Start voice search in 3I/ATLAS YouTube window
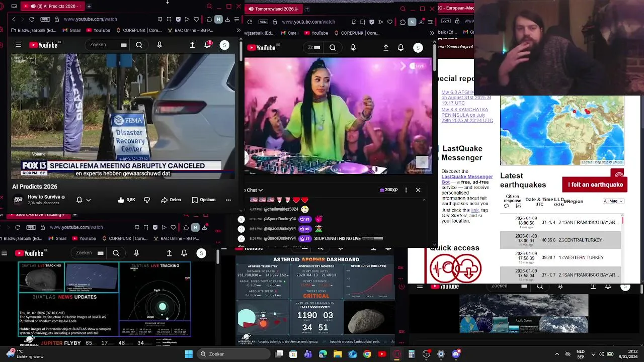 click(136, 253)
